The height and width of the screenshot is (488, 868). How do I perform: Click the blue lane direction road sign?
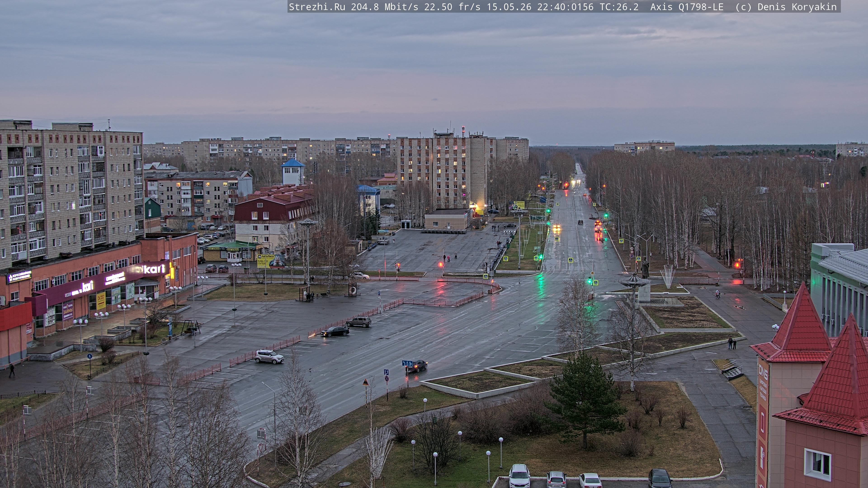click(x=407, y=363)
